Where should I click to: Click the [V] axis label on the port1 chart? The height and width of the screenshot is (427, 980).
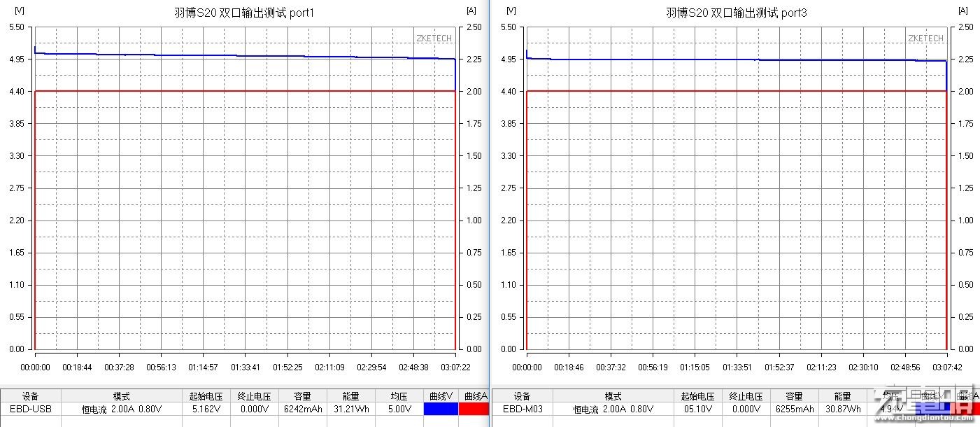coord(20,10)
